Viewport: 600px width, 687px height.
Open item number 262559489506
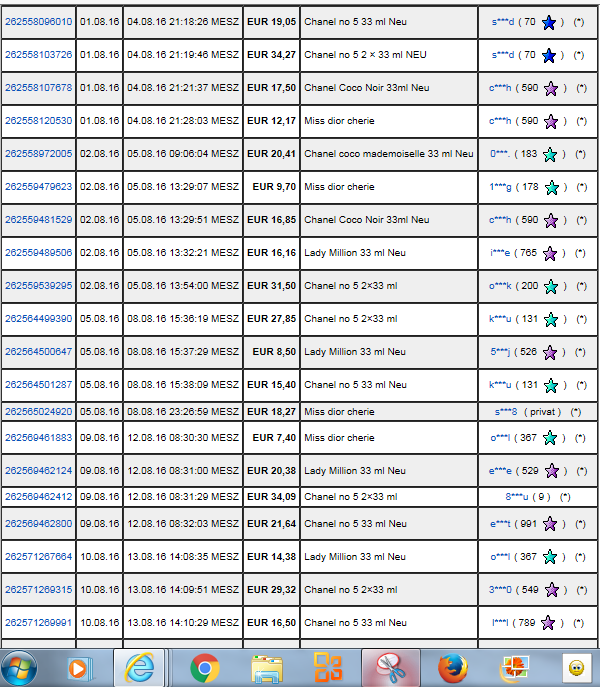[39, 253]
